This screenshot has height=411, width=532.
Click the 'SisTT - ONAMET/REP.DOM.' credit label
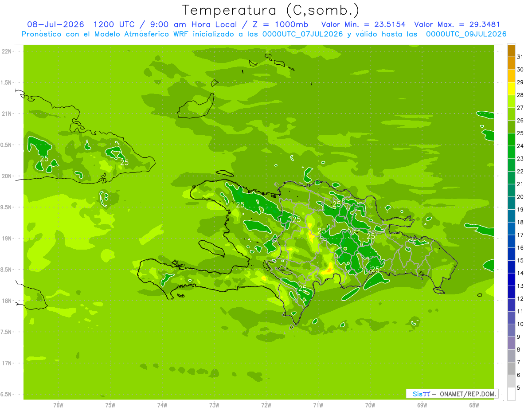click(452, 394)
